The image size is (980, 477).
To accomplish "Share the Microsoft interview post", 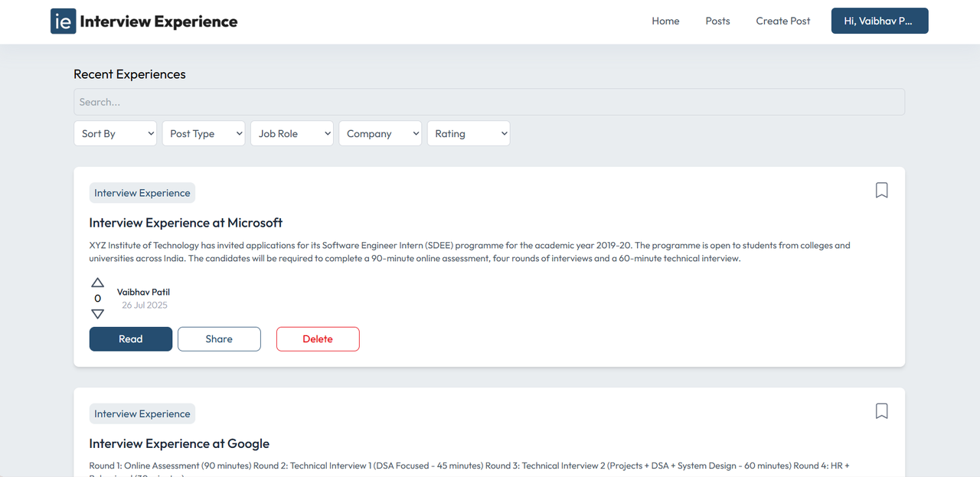I will [x=219, y=339].
